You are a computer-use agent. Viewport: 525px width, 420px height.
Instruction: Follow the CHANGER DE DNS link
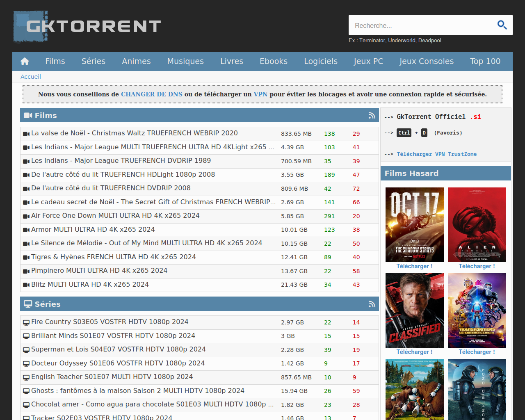click(151, 94)
